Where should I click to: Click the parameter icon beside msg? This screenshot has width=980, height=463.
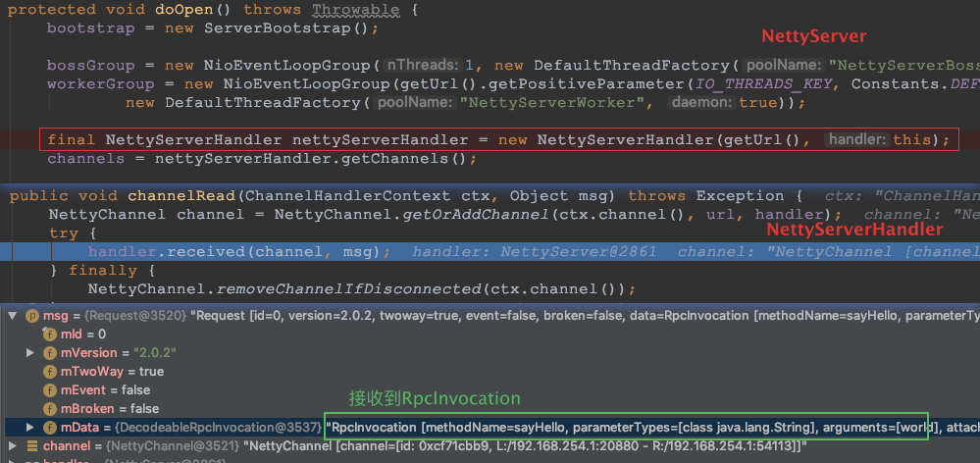[32, 316]
